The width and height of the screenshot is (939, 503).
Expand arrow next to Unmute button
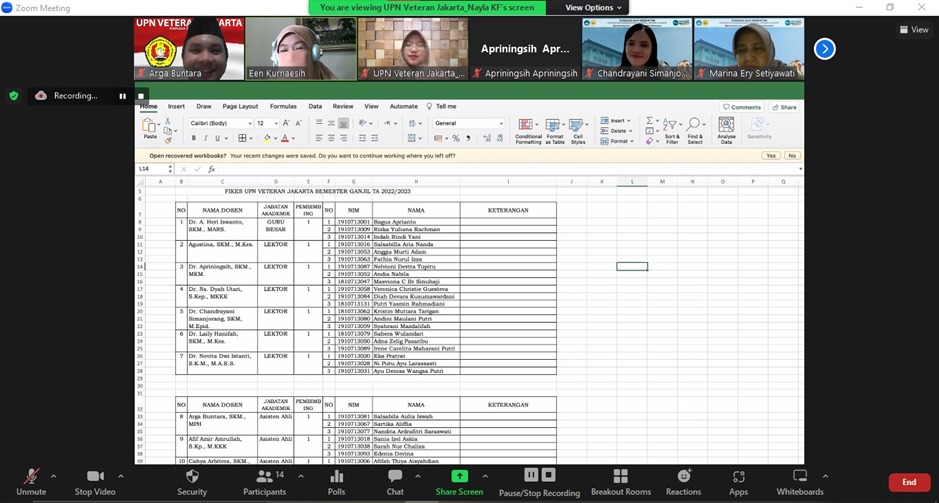[53, 476]
